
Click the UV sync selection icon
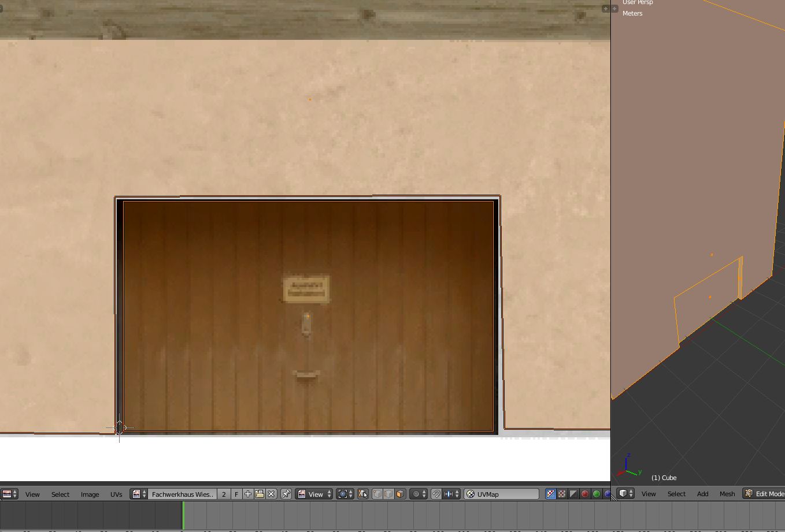(362, 494)
